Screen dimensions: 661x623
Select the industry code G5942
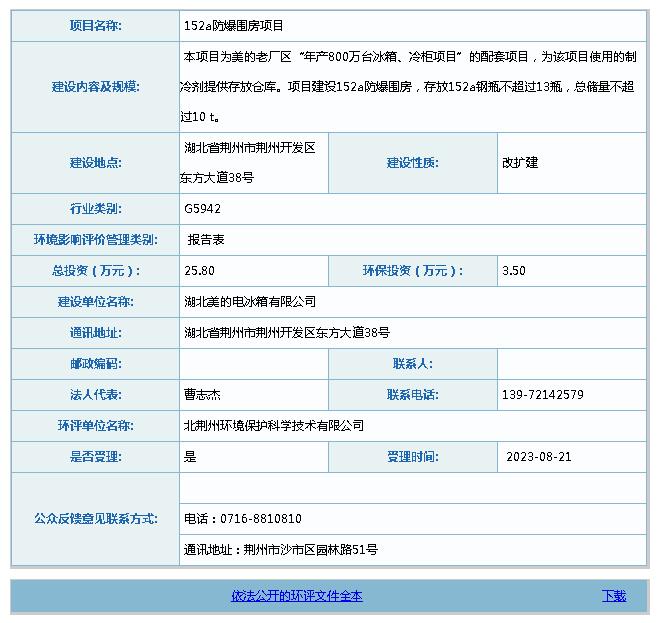click(x=202, y=209)
